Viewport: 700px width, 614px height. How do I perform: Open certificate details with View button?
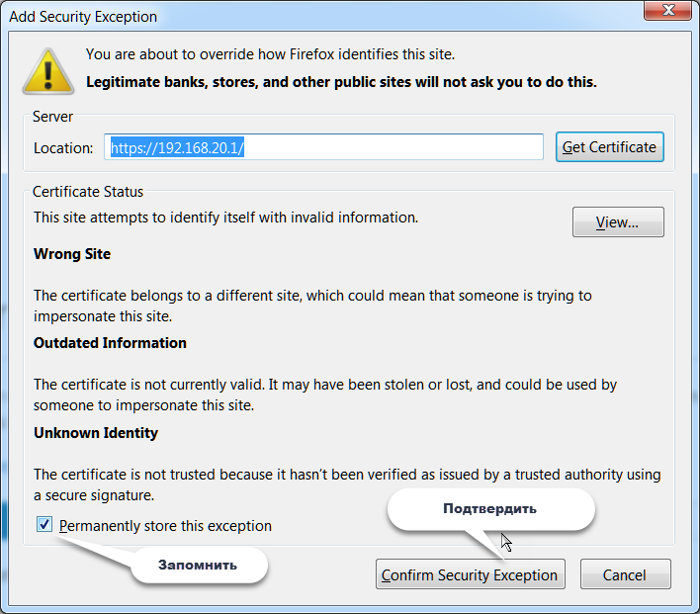click(617, 222)
